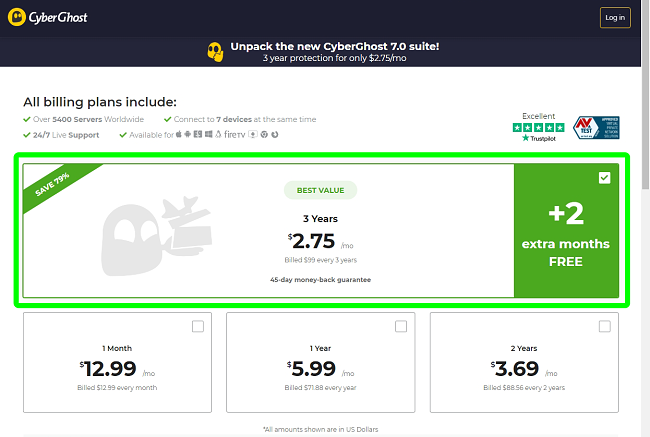This screenshot has width=650, height=437.
Task: Click the Trustpilot logo text
Action: click(x=538, y=138)
